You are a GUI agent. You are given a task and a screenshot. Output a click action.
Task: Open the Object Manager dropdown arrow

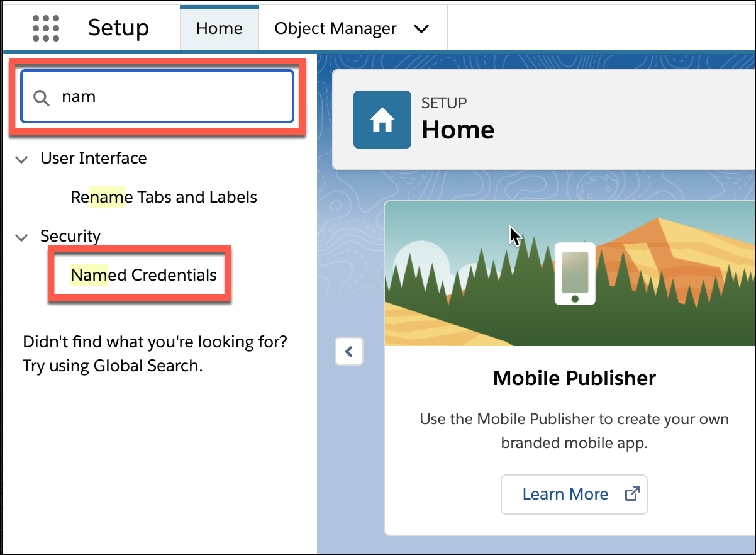[x=421, y=29]
